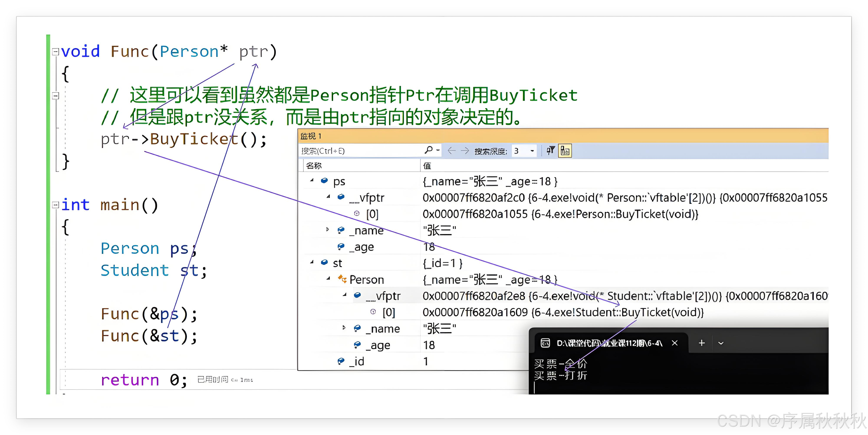Click the 值 column header
868x435 pixels.
click(427, 165)
